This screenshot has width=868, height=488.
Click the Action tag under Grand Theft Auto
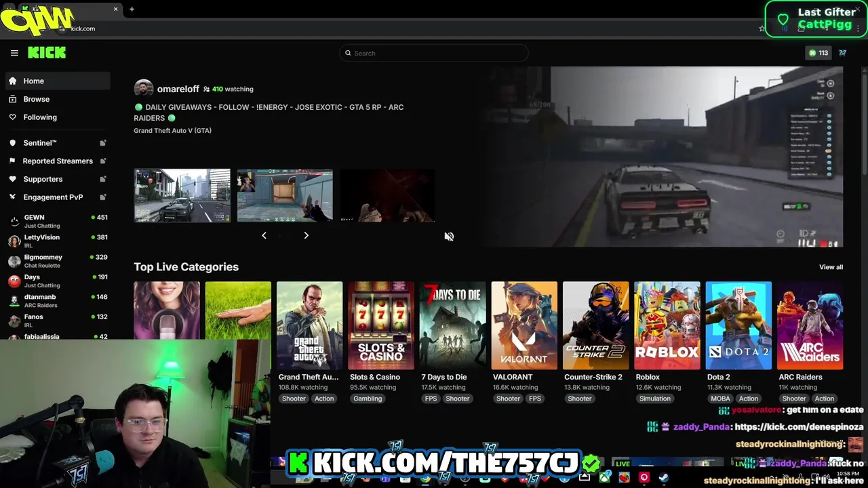coord(324,399)
